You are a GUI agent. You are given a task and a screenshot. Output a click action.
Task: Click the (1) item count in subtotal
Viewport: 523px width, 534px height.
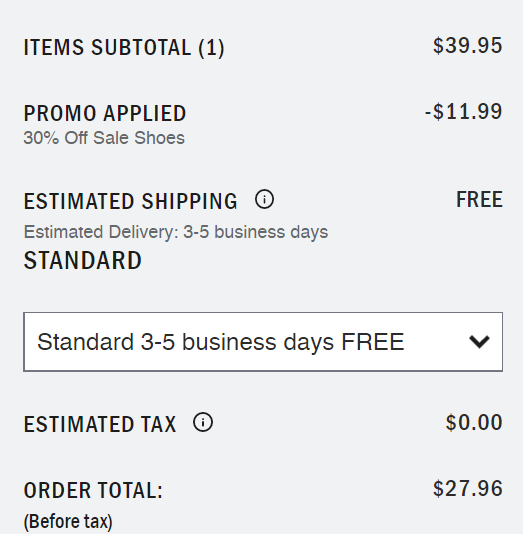pos(211,48)
